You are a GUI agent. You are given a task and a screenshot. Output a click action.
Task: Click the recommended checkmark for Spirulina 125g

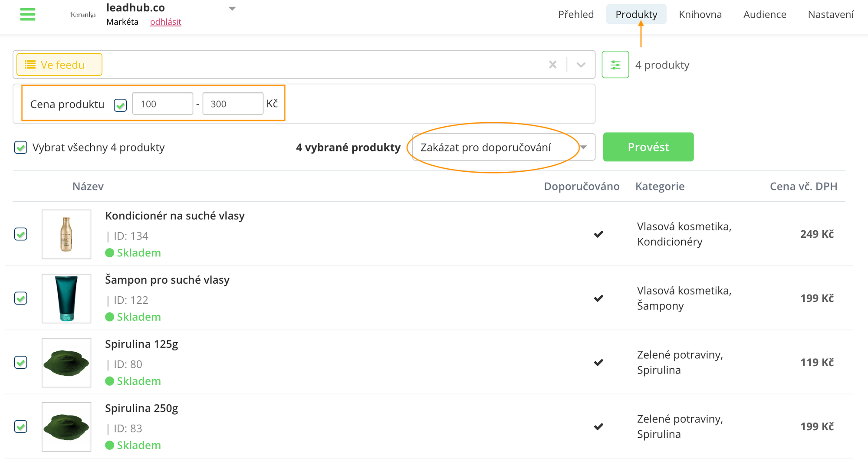(598, 362)
